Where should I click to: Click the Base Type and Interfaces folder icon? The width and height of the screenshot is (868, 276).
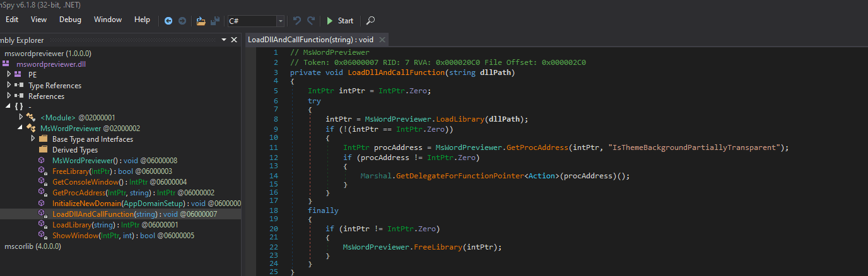point(43,139)
